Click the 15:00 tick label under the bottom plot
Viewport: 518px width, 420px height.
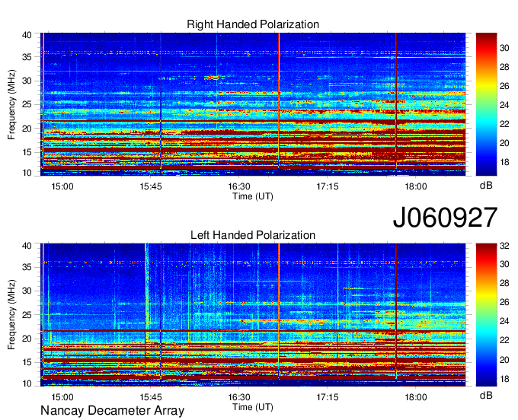[62, 397]
